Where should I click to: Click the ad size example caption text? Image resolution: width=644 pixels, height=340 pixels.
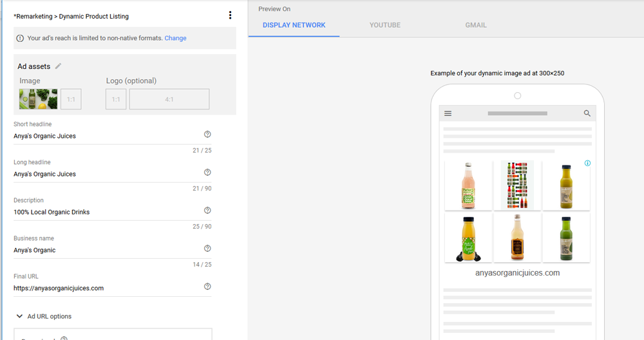(x=497, y=73)
